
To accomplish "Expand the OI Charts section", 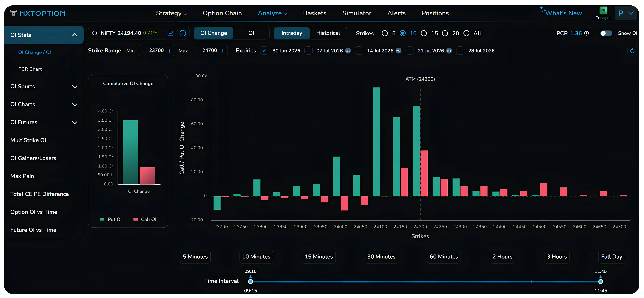I will click(x=75, y=105).
